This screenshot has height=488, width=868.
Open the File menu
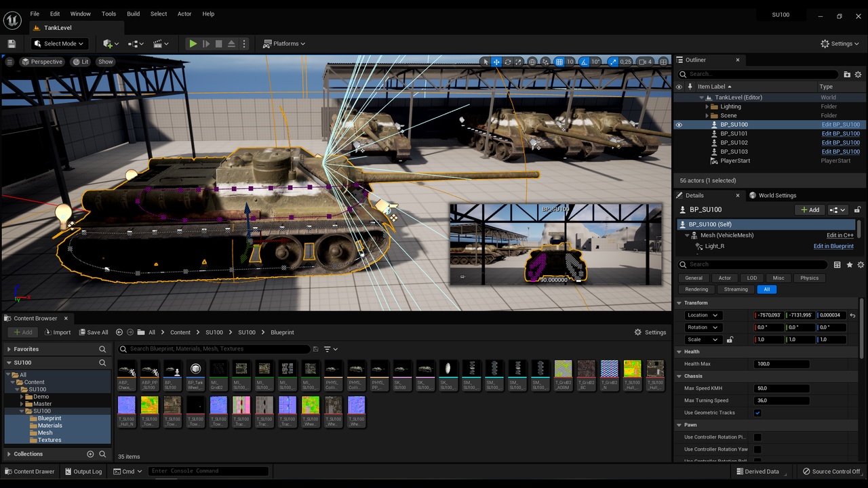tap(35, 14)
